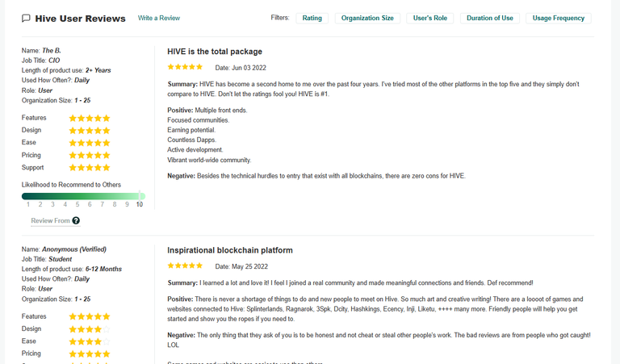Open the Rating filter
The width and height of the screenshot is (620, 364).
click(312, 19)
